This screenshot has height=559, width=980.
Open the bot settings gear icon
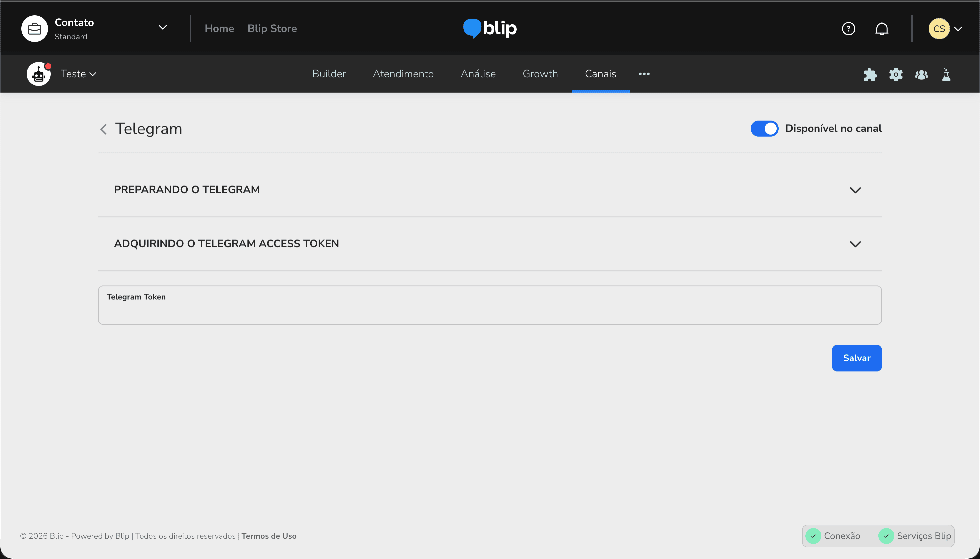(896, 75)
